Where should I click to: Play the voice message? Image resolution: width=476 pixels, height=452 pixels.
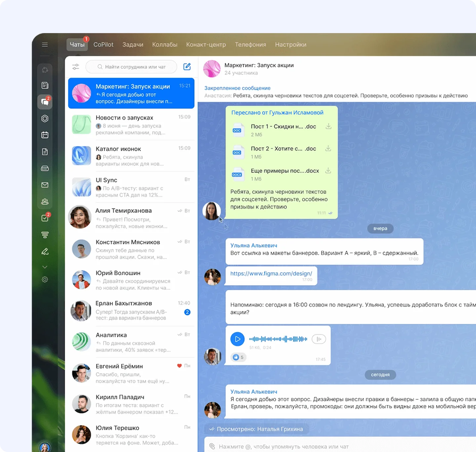point(237,339)
